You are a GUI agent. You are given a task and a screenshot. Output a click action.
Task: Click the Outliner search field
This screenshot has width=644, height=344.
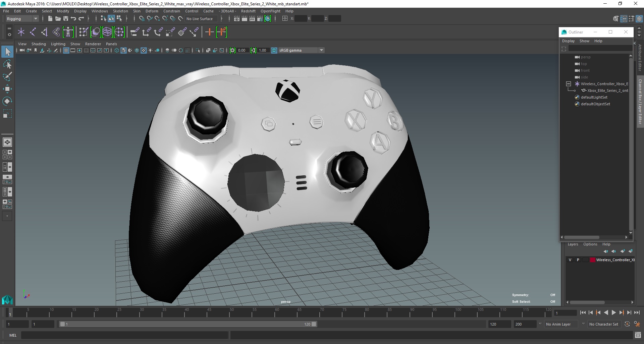tap(600, 49)
